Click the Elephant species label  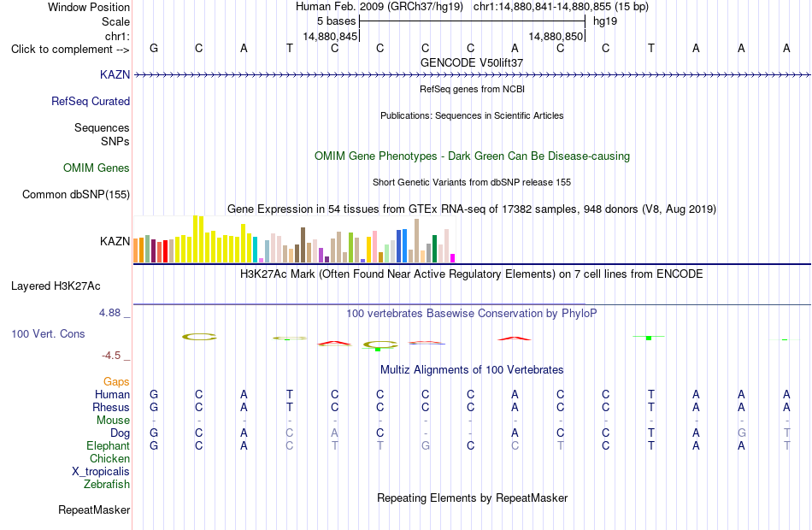point(108,445)
